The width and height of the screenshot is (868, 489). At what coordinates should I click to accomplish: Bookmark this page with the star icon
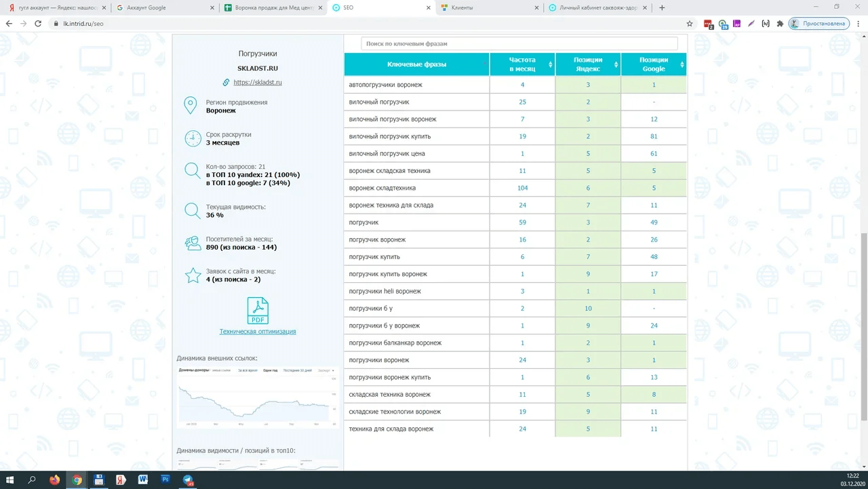[690, 23]
